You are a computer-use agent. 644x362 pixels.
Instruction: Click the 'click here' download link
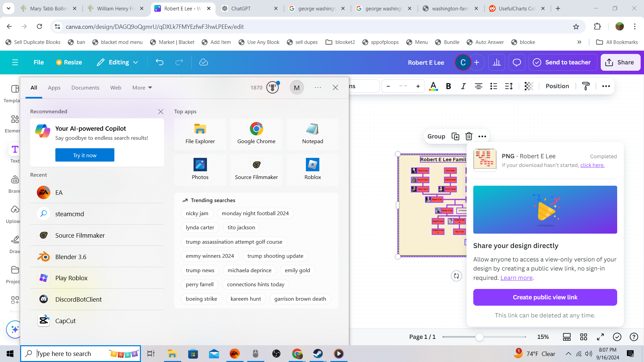click(592, 165)
